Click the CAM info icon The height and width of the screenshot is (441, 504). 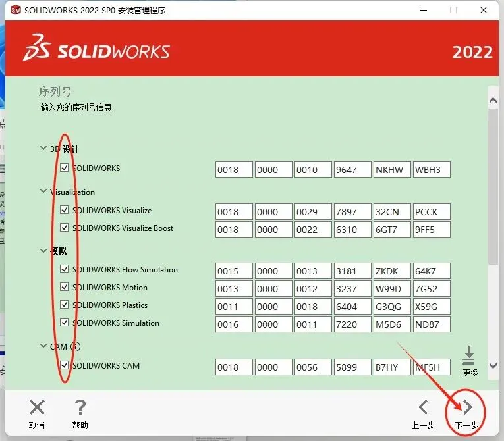point(75,347)
